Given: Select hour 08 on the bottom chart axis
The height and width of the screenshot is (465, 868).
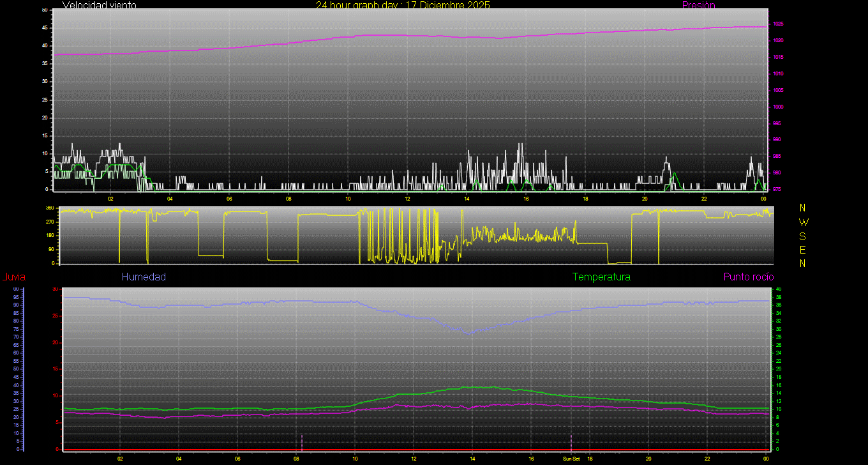Looking at the screenshot, I should pyautogui.click(x=296, y=459).
